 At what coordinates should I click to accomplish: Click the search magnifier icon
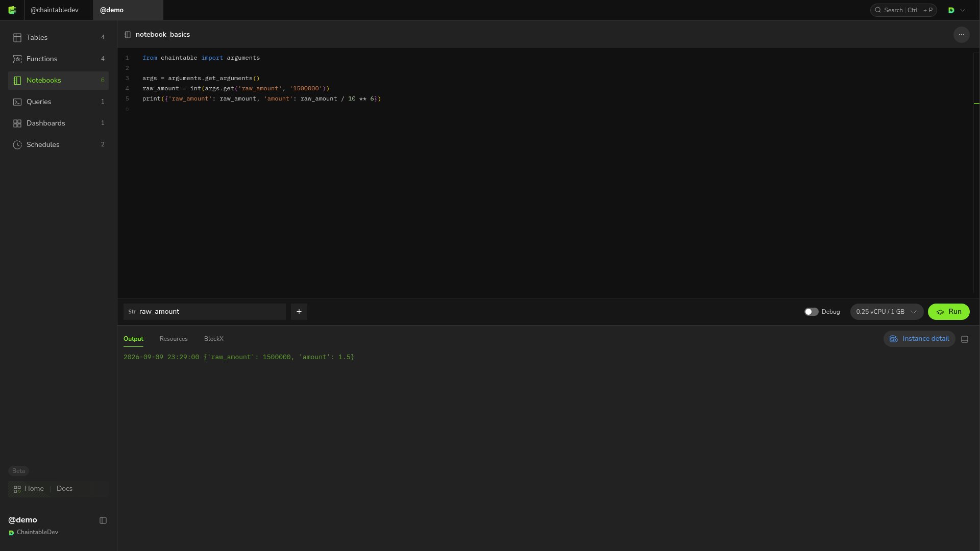tap(878, 10)
